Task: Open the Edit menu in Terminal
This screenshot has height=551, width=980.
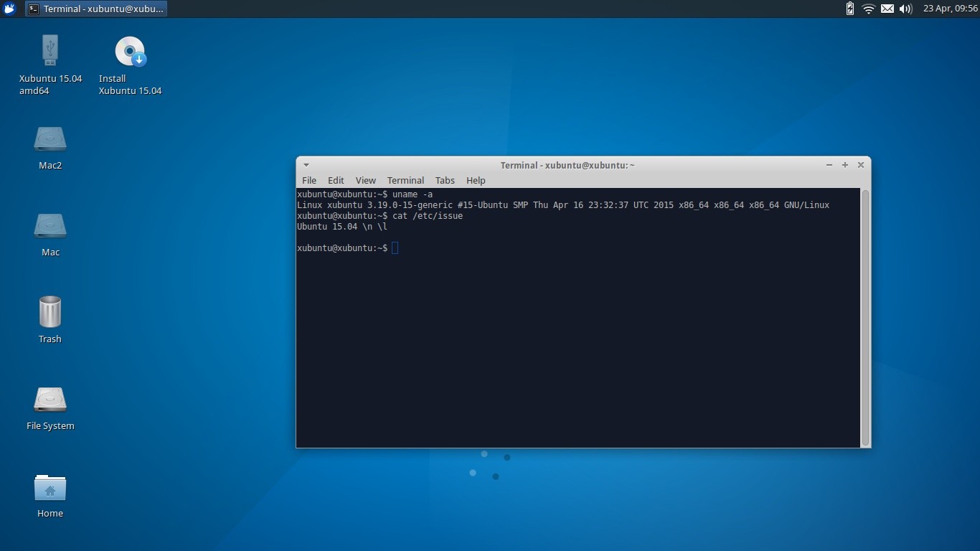Action: 336,180
